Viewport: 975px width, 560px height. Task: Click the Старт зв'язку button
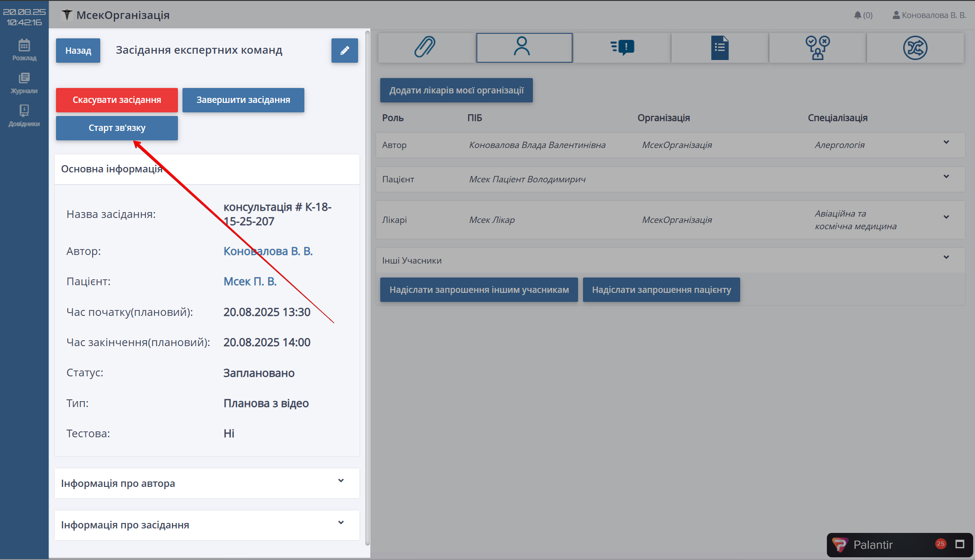(117, 128)
